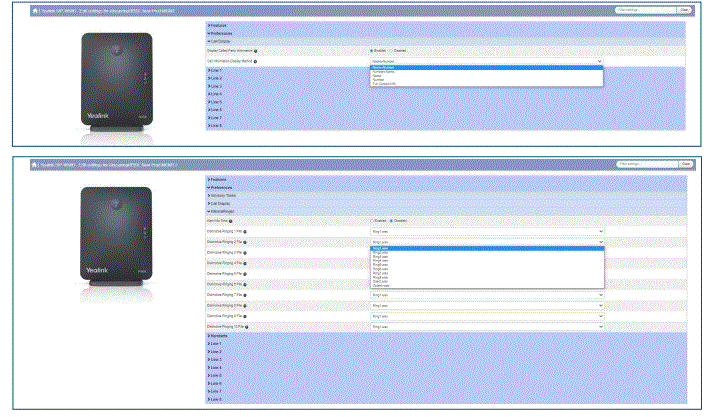
Task: Expand the Handsets section
Action: tap(446, 336)
